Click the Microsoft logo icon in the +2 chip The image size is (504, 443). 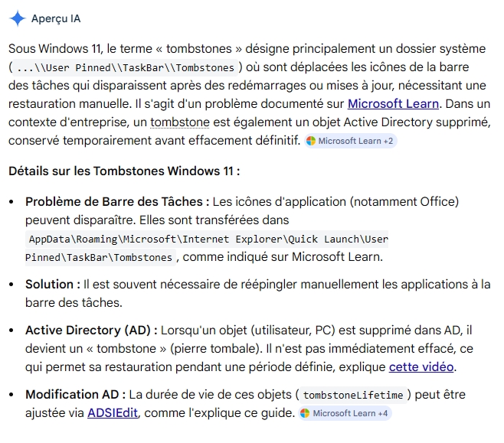coord(311,141)
